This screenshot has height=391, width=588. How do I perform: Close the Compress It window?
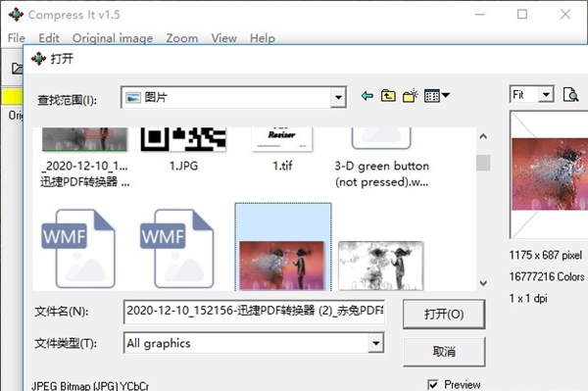pos(565,15)
